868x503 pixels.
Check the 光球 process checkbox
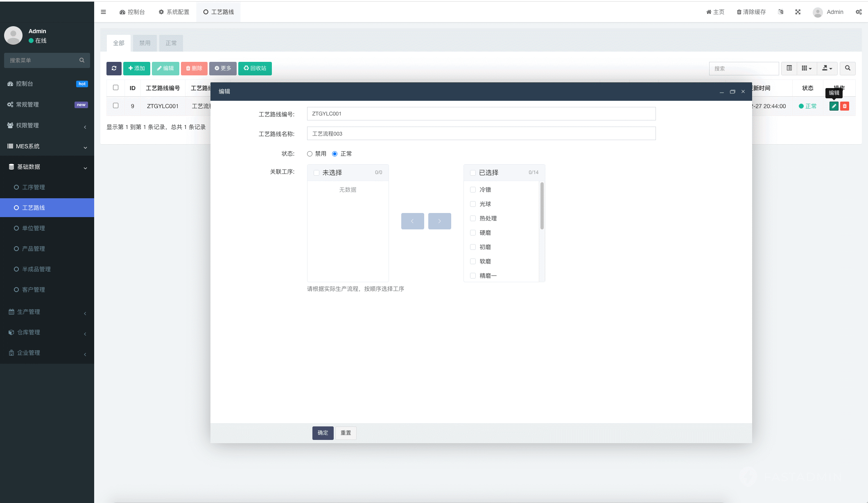pyautogui.click(x=473, y=204)
